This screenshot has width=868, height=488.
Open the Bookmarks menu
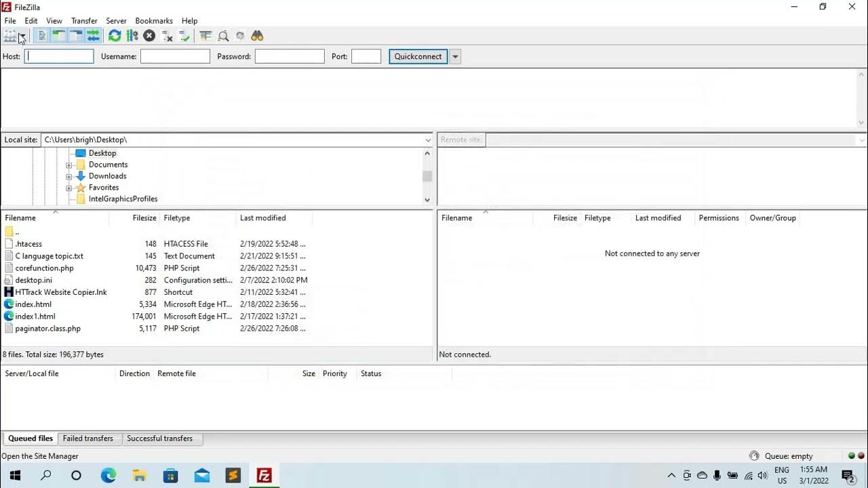154,21
